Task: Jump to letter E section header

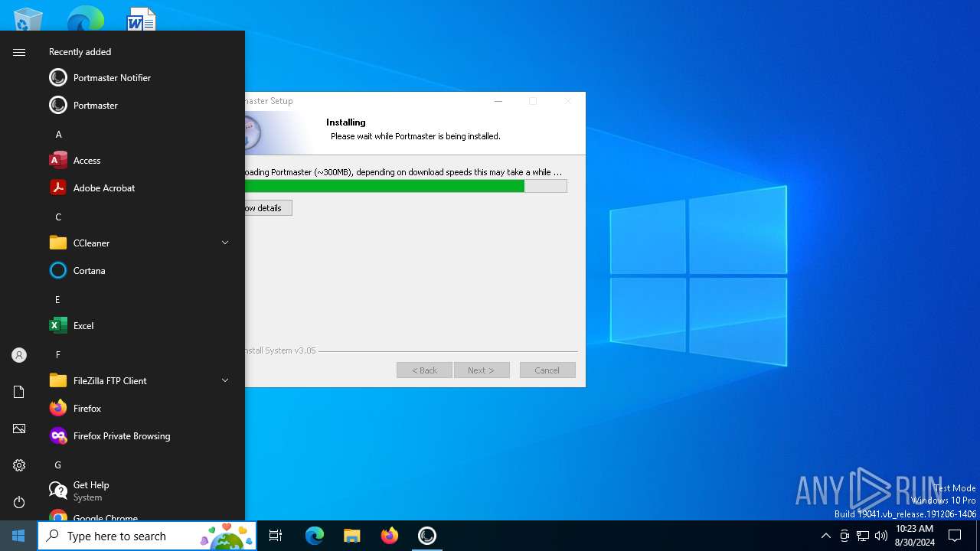Action: pyautogui.click(x=57, y=299)
